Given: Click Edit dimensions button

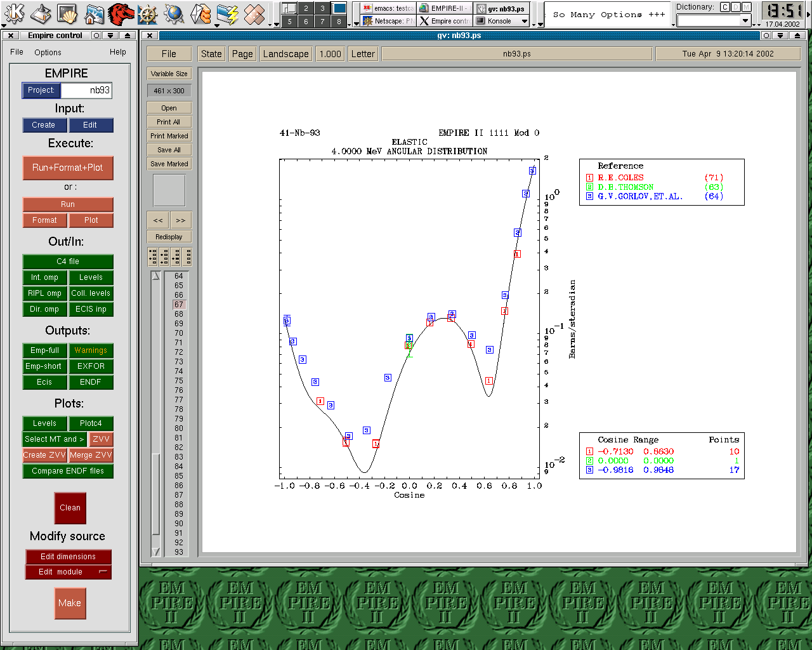Looking at the screenshot, I should [69, 557].
